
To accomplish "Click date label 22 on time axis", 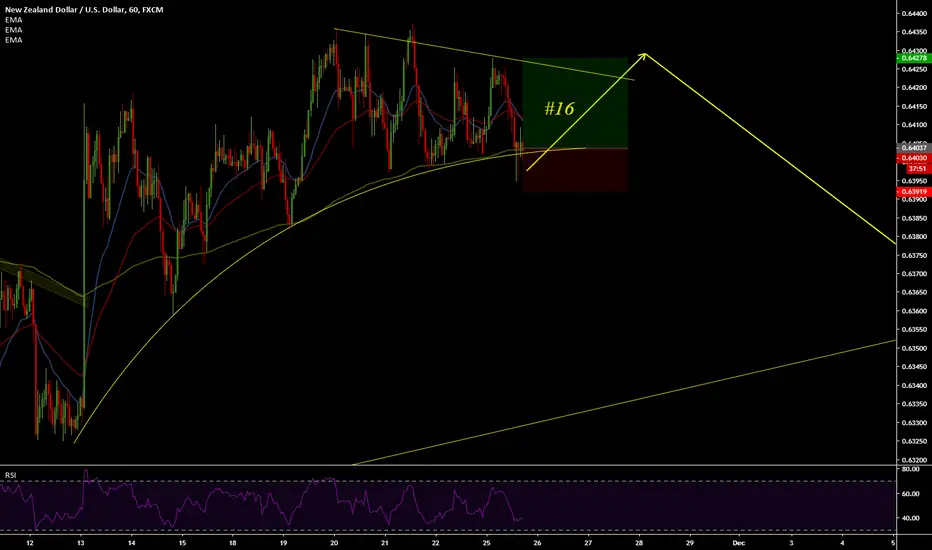I will (436, 542).
